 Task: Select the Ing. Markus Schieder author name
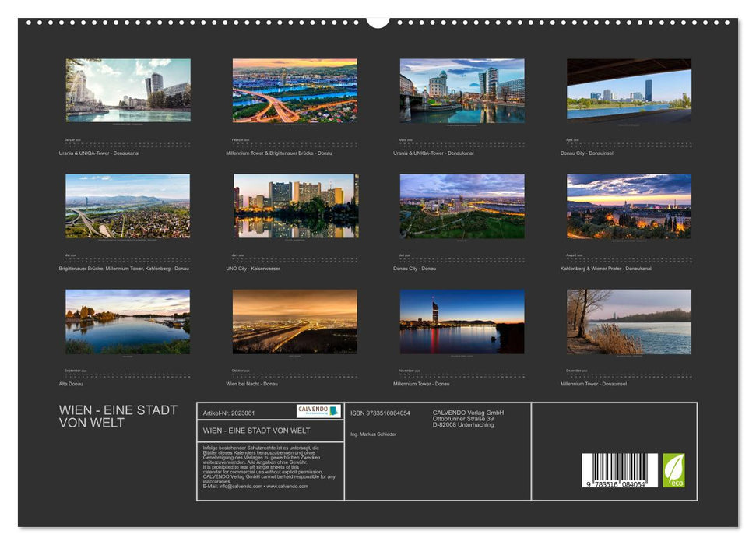point(373,434)
